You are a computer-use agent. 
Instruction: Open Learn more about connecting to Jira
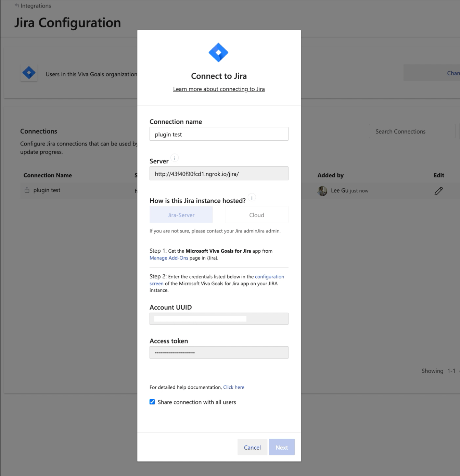[x=219, y=89]
